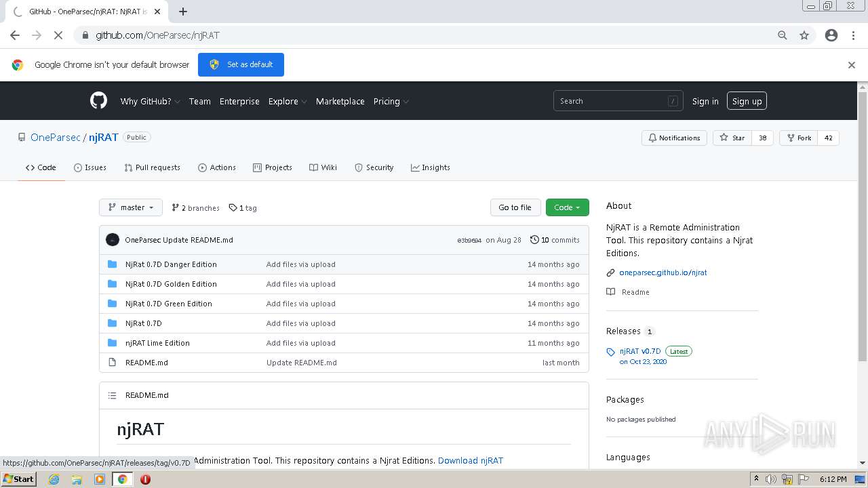Viewport: 868px width, 488px height.
Task: Click Marketplace in GitHub navigation
Action: coord(340,101)
